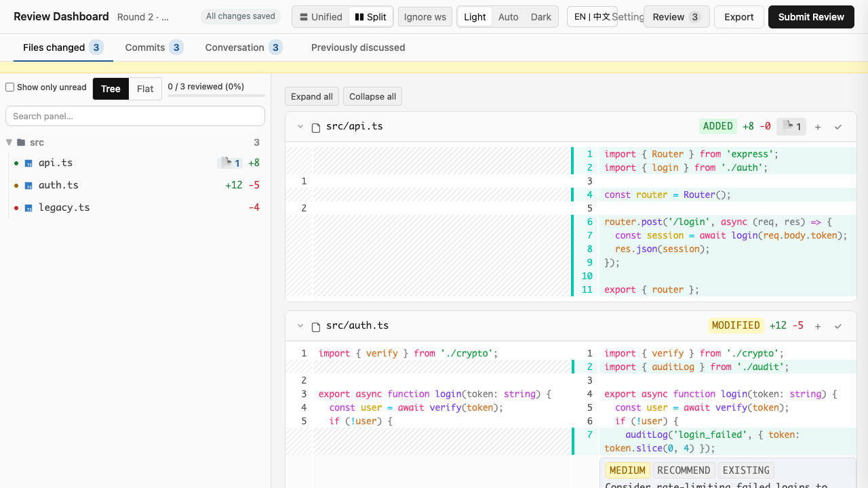Click the Search panel input field
Image resolution: width=868 pixels, height=488 pixels.
click(x=135, y=116)
